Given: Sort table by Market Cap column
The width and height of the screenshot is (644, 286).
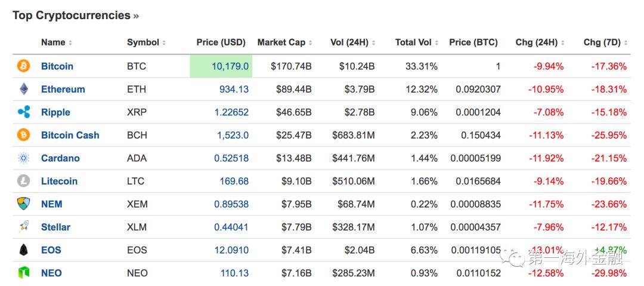Looking at the screenshot, I should click(x=284, y=42).
